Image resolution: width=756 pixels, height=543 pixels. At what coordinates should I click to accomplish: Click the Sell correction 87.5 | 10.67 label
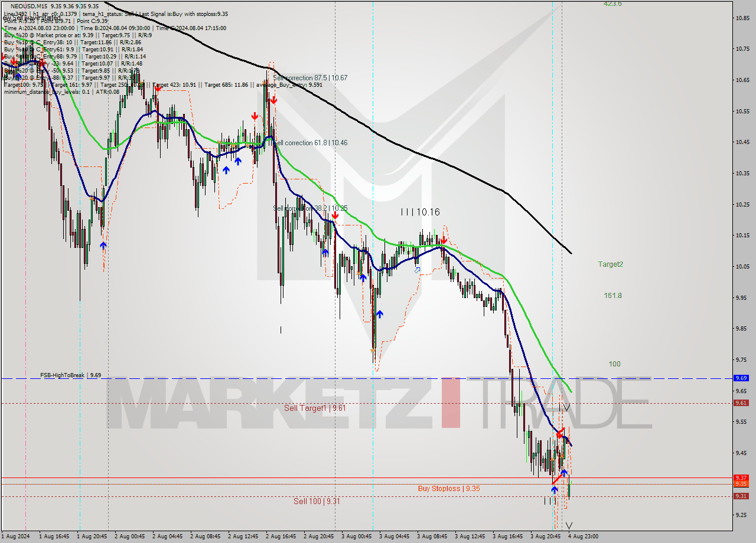tap(311, 78)
